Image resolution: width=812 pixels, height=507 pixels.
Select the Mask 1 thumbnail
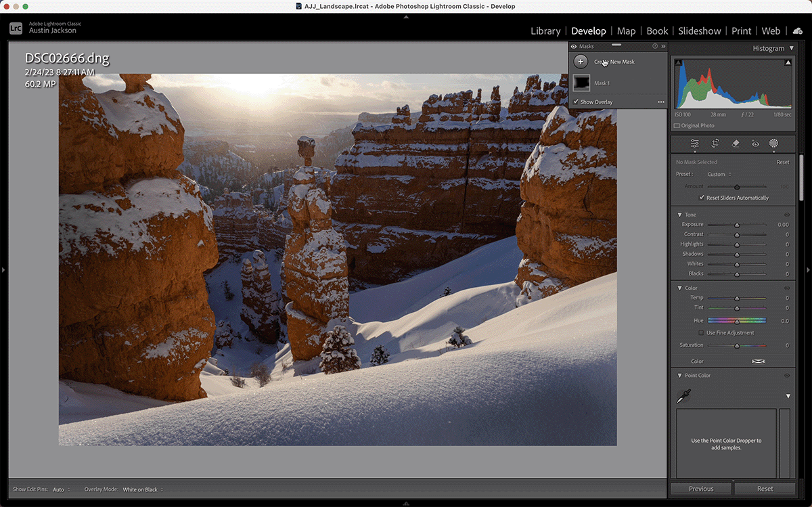click(x=581, y=83)
